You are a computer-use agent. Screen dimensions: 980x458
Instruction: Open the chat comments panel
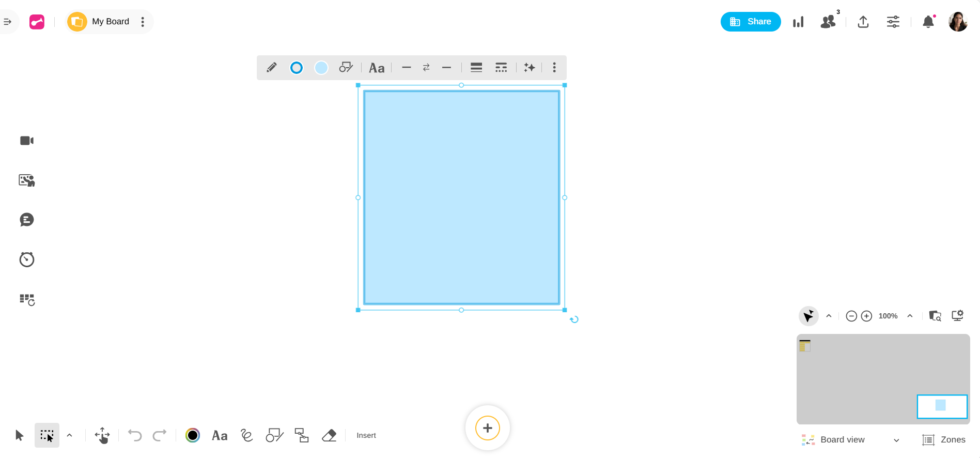27,220
